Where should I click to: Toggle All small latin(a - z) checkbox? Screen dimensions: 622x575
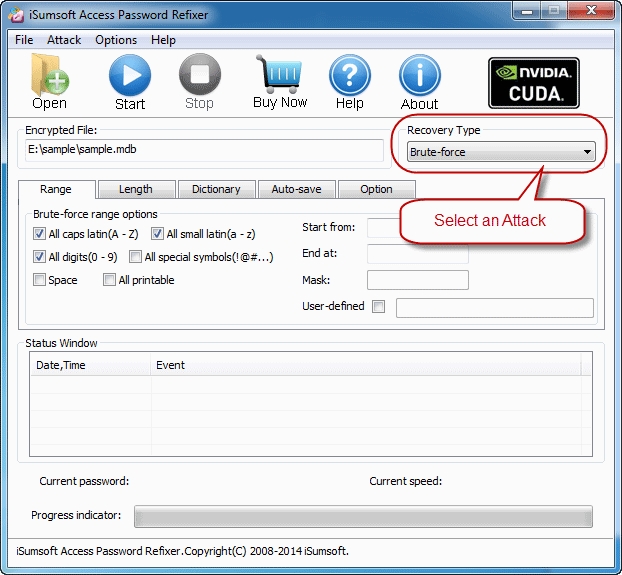tap(157, 234)
